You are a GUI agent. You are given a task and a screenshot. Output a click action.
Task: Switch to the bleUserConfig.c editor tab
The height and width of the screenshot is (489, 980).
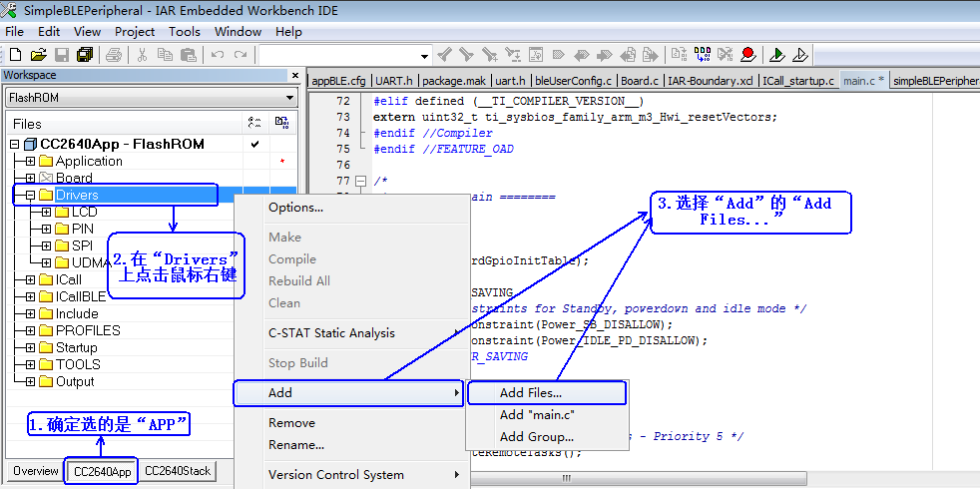click(573, 81)
